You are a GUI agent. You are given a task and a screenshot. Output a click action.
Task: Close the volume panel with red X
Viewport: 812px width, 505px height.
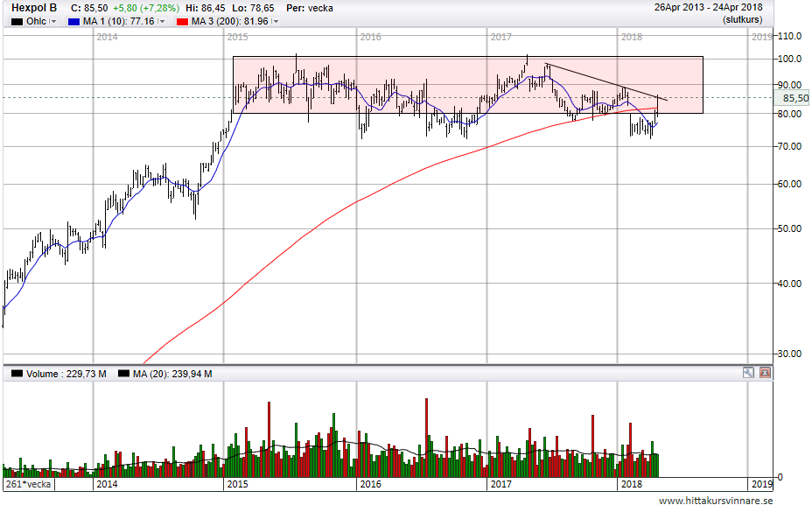point(765,373)
